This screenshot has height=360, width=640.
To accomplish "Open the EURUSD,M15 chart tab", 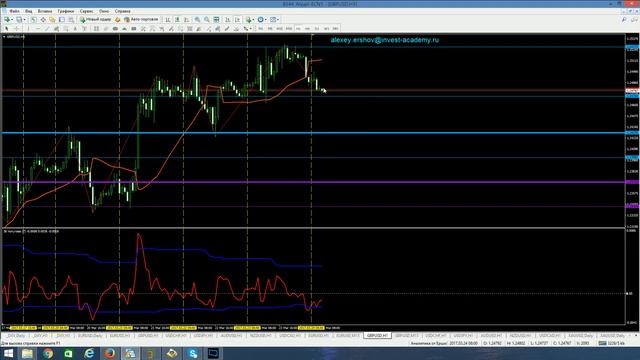I will (347, 336).
